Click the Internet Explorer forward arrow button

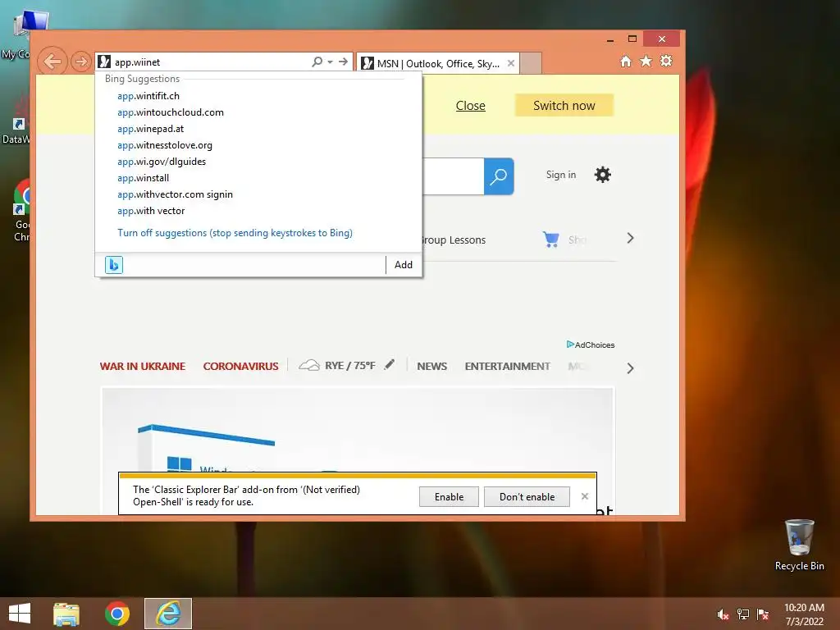81,62
